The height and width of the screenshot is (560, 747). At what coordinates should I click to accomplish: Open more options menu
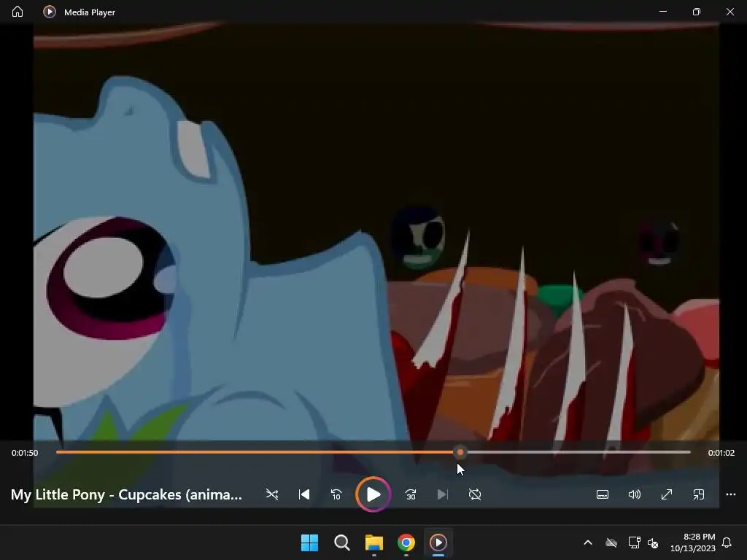point(731,494)
